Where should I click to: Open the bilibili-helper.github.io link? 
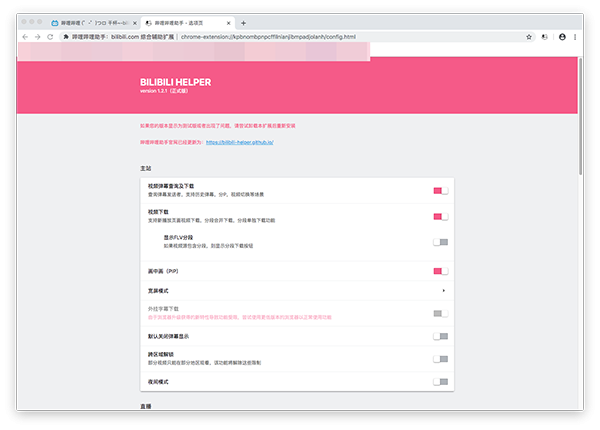click(240, 142)
